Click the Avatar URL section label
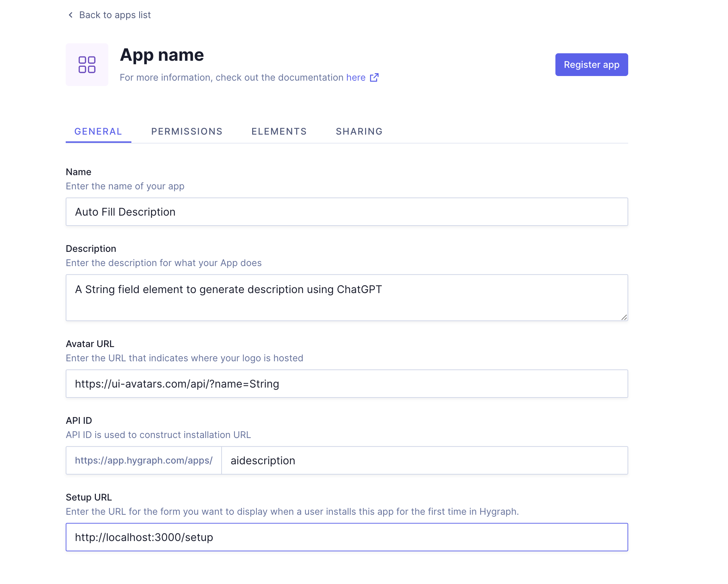The image size is (728, 584). point(90,344)
